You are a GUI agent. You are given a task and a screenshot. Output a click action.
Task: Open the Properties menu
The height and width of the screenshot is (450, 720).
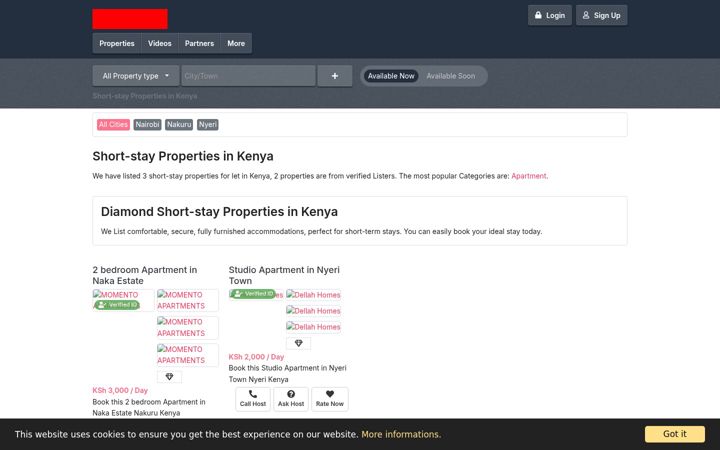pos(117,43)
